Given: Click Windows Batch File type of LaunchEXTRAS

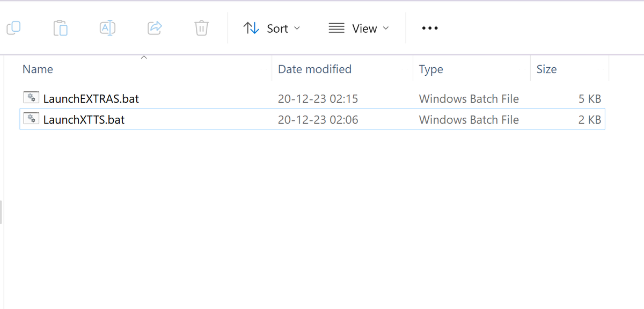Looking at the screenshot, I should click(469, 99).
